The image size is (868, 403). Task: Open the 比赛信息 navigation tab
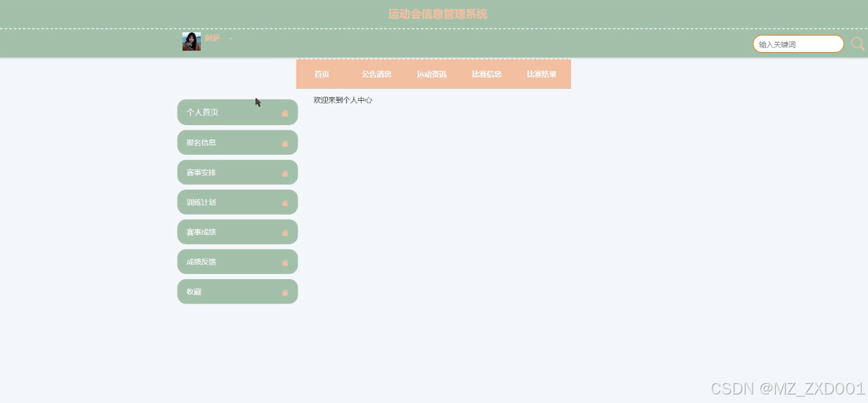click(x=487, y=74)
